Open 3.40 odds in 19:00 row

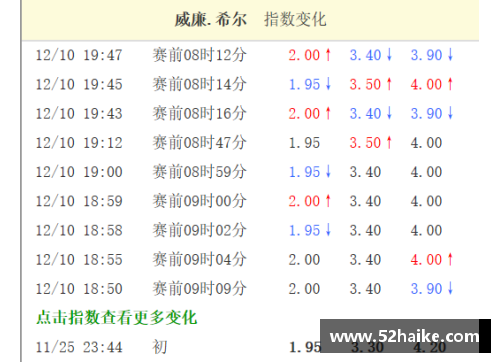365,172
